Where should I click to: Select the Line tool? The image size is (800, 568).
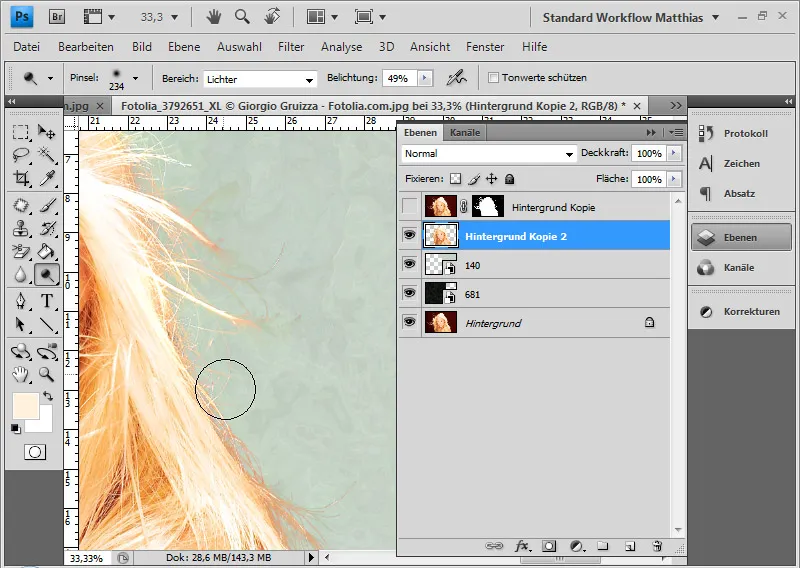pos(46,325)
